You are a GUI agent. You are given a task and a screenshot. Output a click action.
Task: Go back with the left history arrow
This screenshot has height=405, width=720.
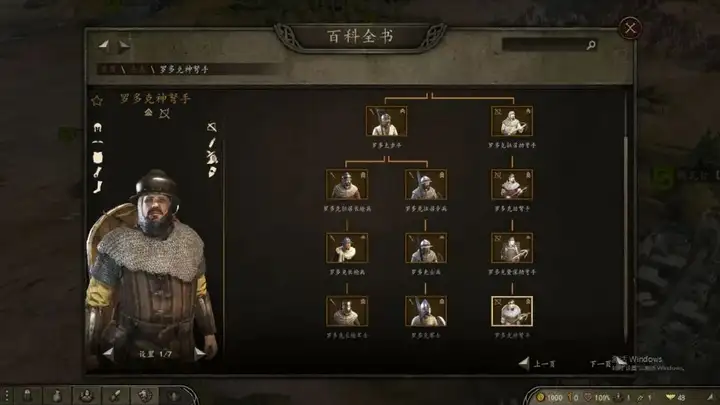(x=104, y=45)
